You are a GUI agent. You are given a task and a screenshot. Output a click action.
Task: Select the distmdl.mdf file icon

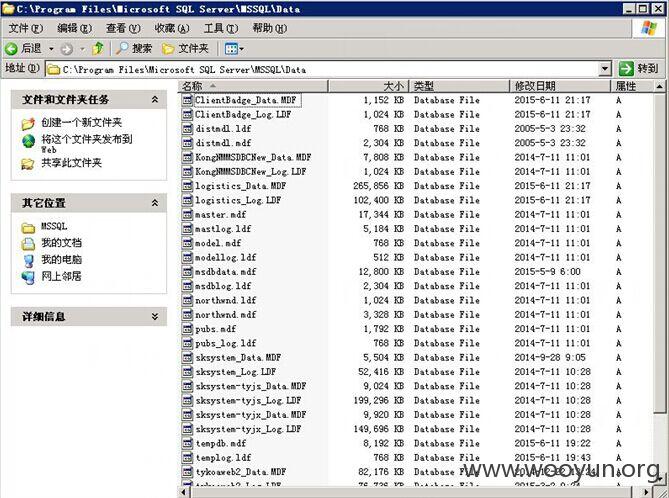187,143
